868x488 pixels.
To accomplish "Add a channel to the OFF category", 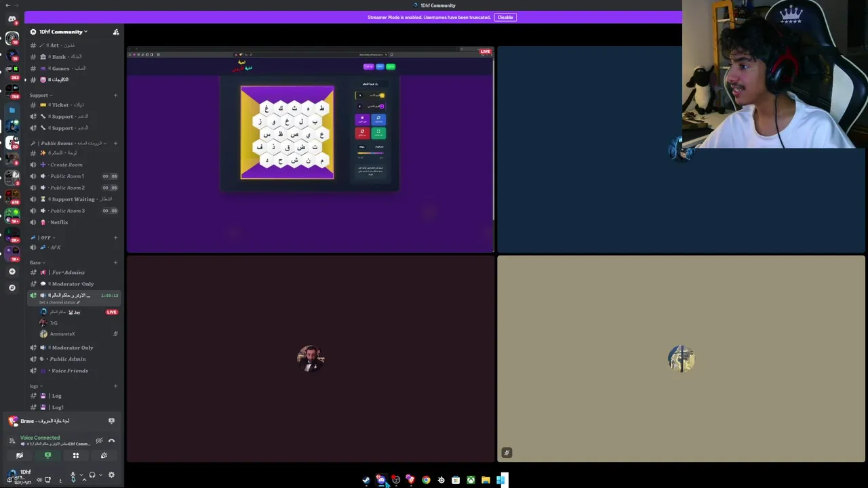I will pyautogui.click(x=115, y=237).
